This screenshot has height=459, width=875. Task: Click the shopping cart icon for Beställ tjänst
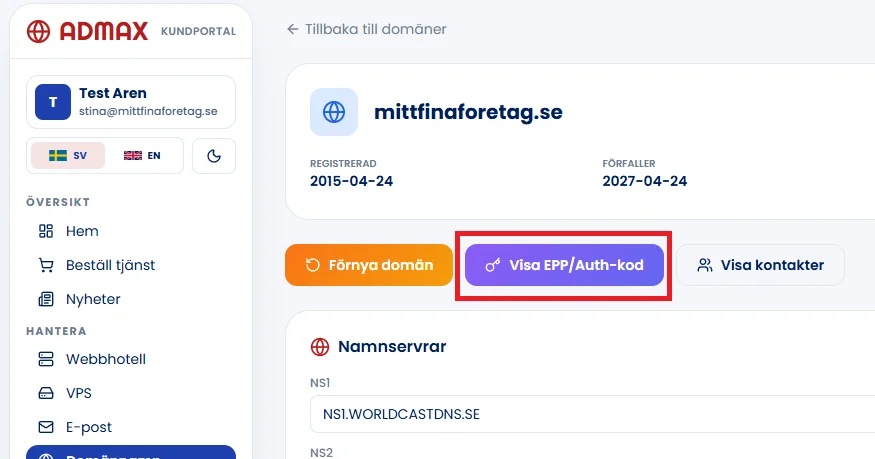tap(46, 265)
